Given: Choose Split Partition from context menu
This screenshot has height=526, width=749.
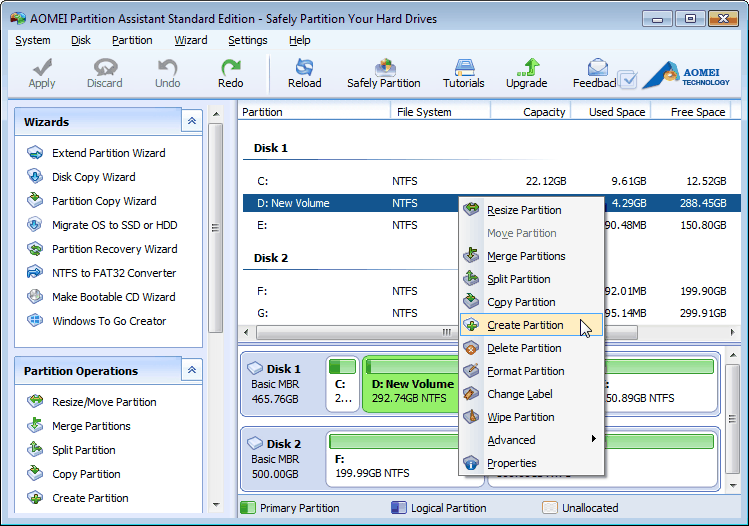Looking at the screenshot, I should [x=531, y=279].
